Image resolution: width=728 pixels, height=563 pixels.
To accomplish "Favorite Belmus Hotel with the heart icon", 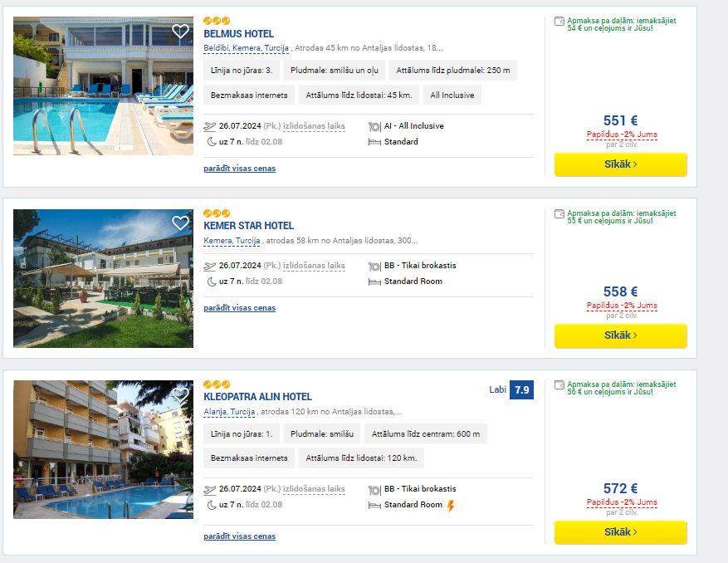I will click(x=180, y=31).
